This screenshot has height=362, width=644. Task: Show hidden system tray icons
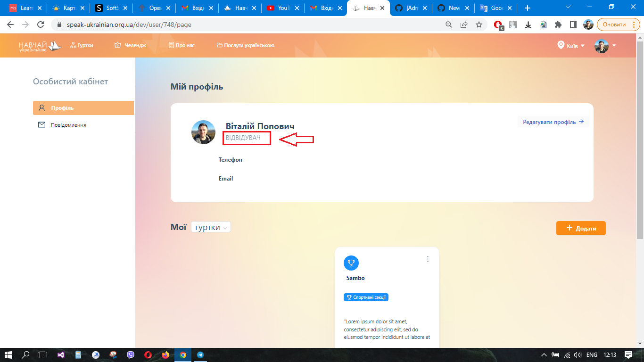tap(544, 355)
